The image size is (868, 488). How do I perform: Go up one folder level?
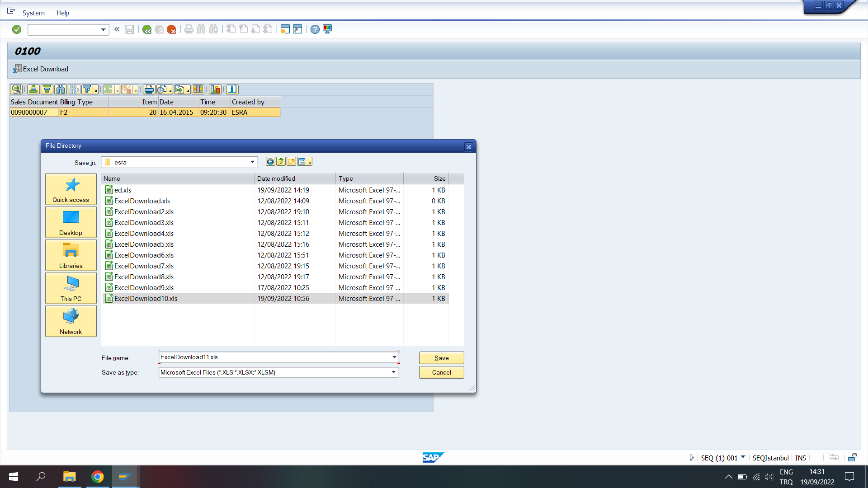coord(281,161)
